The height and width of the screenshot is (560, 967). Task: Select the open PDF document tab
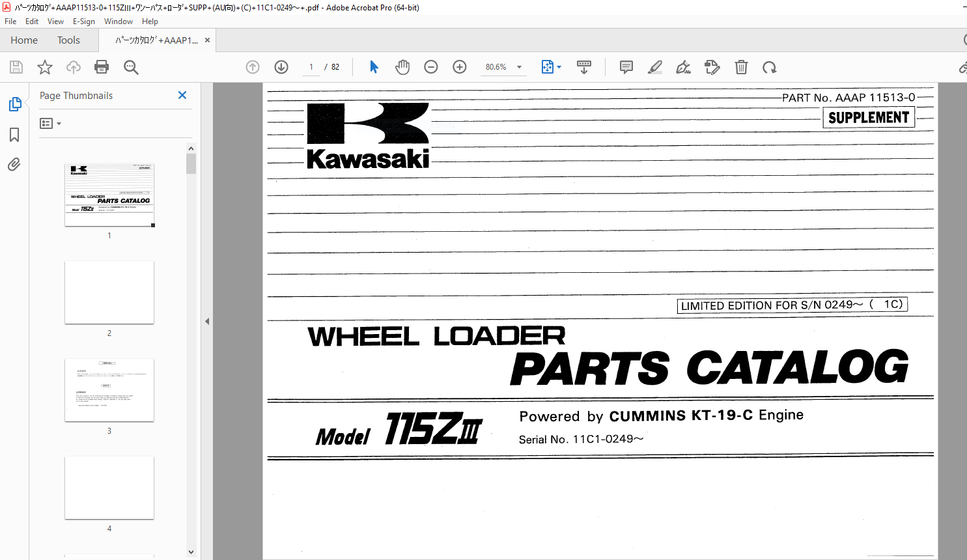click(157, 40)
